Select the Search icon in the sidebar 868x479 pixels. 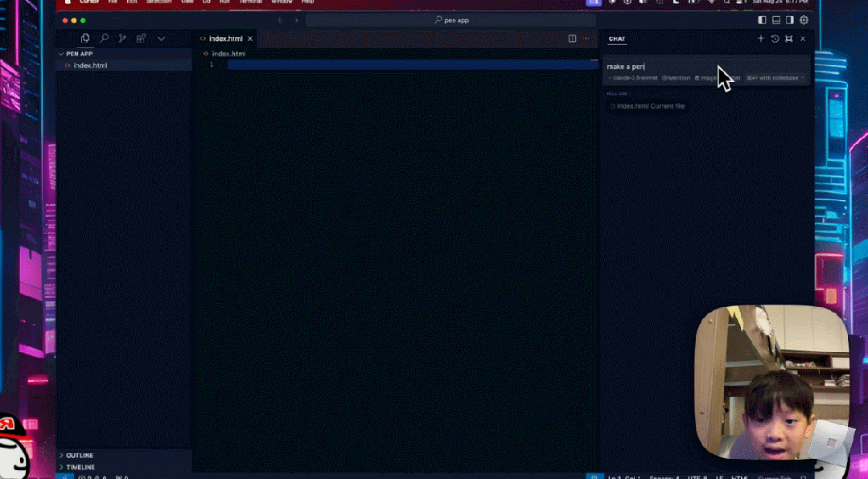coord(103,38)
